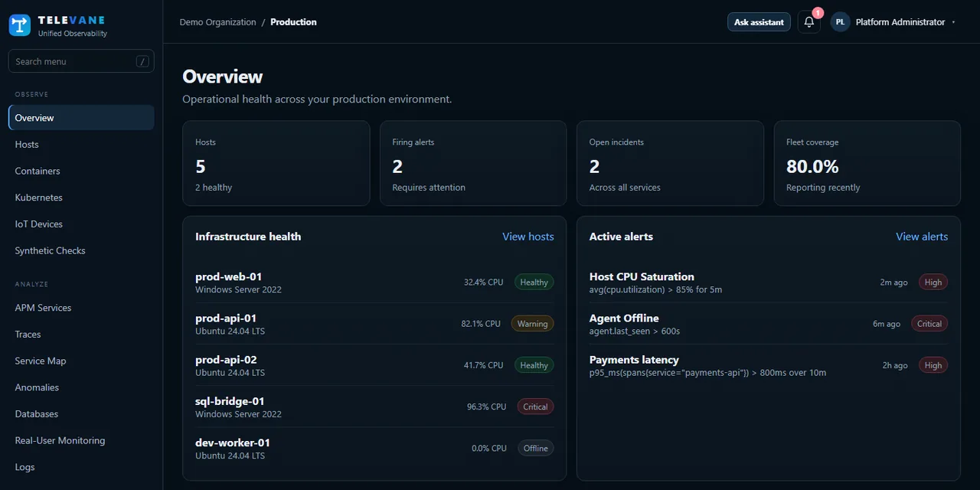Focus the Search menu field
Viewport: 980px width, 490px height.
pyautogui.click(x=81, y=61)
